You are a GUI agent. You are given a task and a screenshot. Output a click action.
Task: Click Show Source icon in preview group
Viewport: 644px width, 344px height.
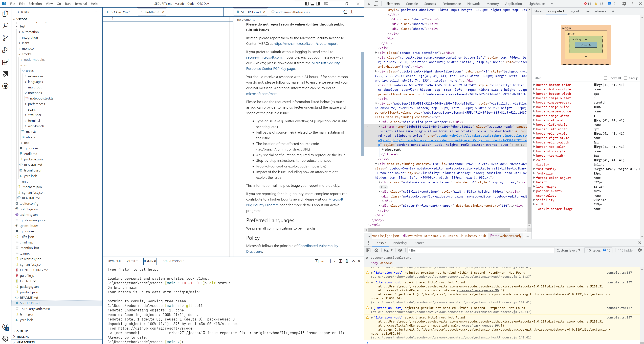click(345, 12)
